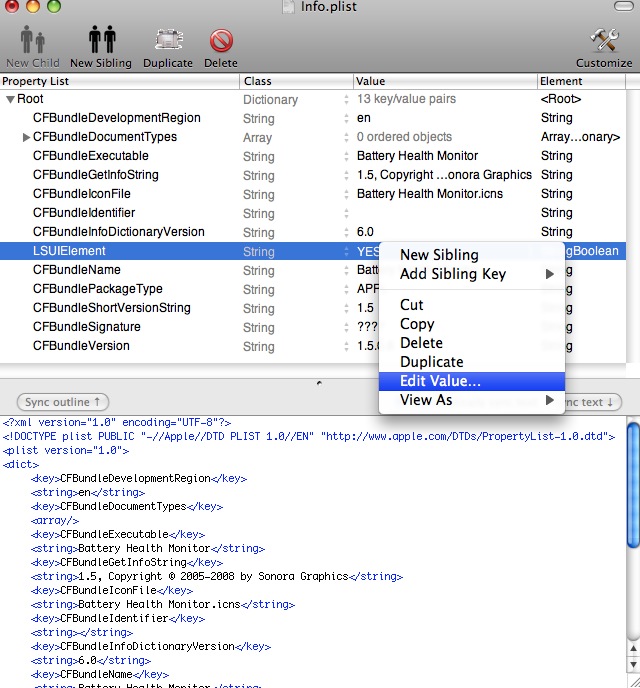Click the XML scrollbar up arrow
The height and width of the screenshot is (688, 640).
pyautogui.click(x=633, y=648)
